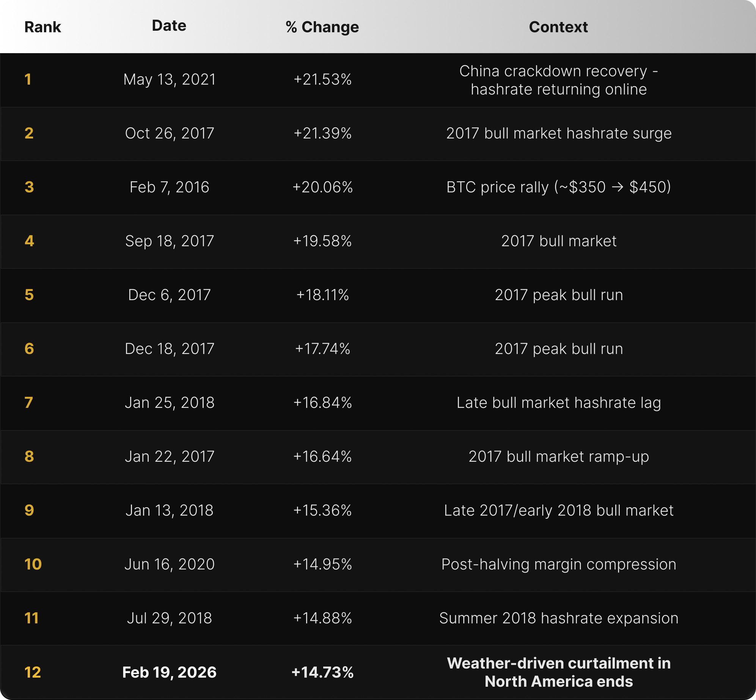
Task: Click the Context column header
Action: tap(558, 27)
